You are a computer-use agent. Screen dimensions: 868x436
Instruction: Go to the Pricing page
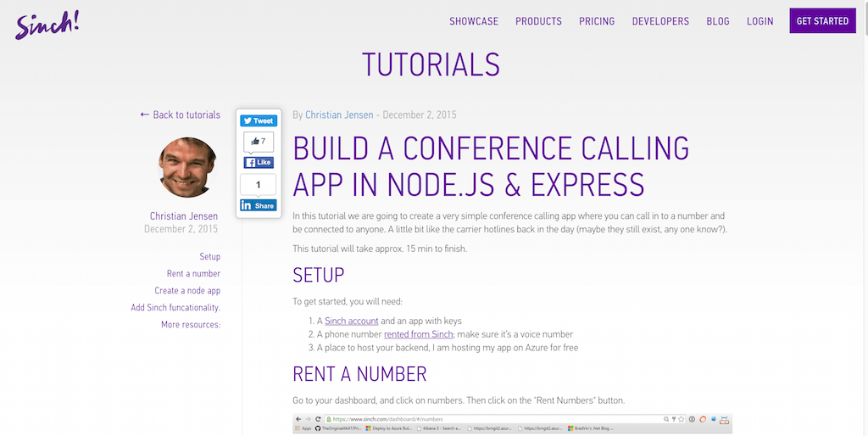click(x=597, y=21)
